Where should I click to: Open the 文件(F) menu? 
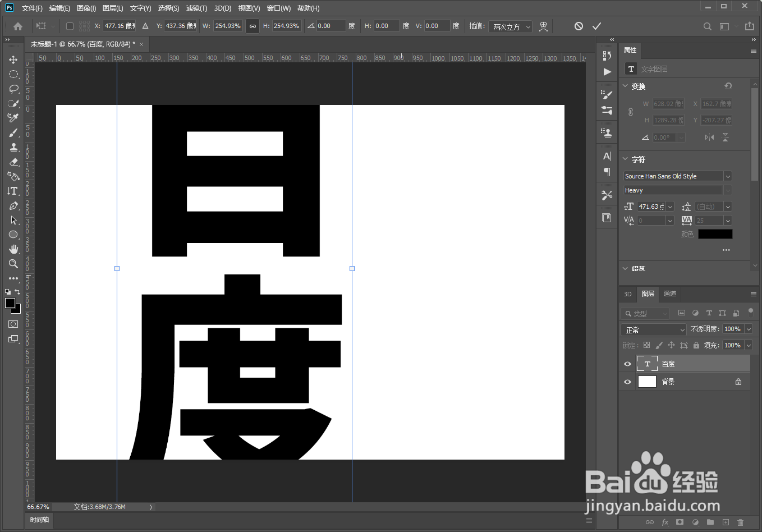pos(32,8)
